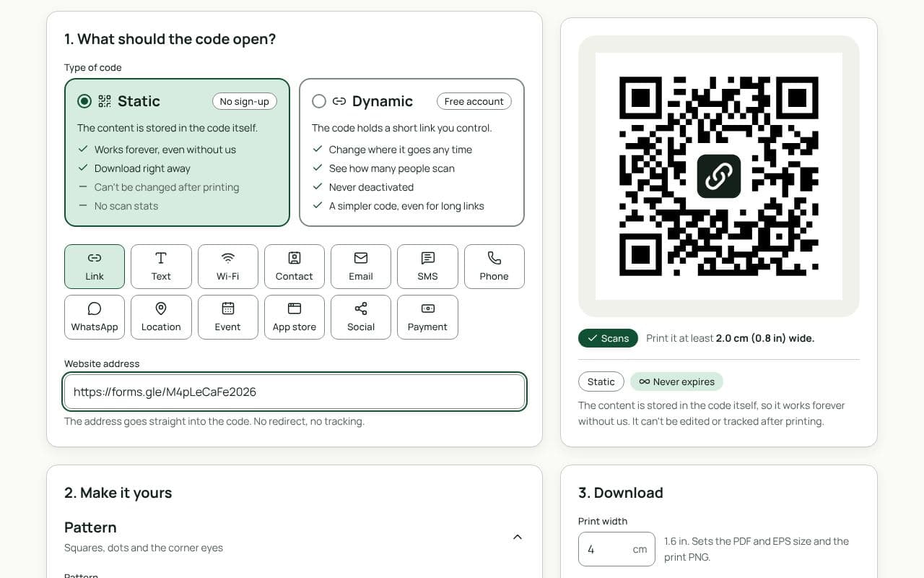Image resolution: width=924 pixels, height=578 pixels.
Task: Click "Can't be changed after printing" text
Action: tap(167, 187)
